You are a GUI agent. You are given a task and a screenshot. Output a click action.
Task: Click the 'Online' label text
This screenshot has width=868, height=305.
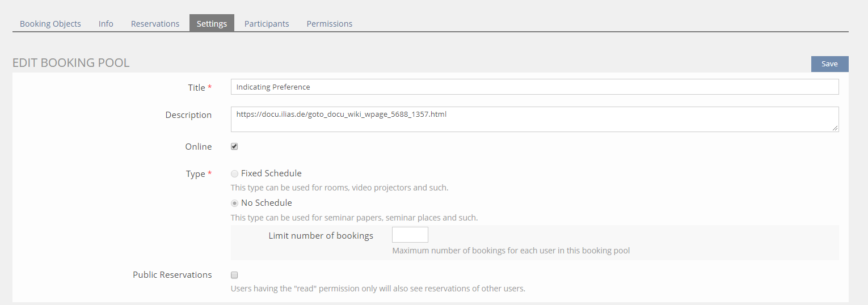point(198,147)
